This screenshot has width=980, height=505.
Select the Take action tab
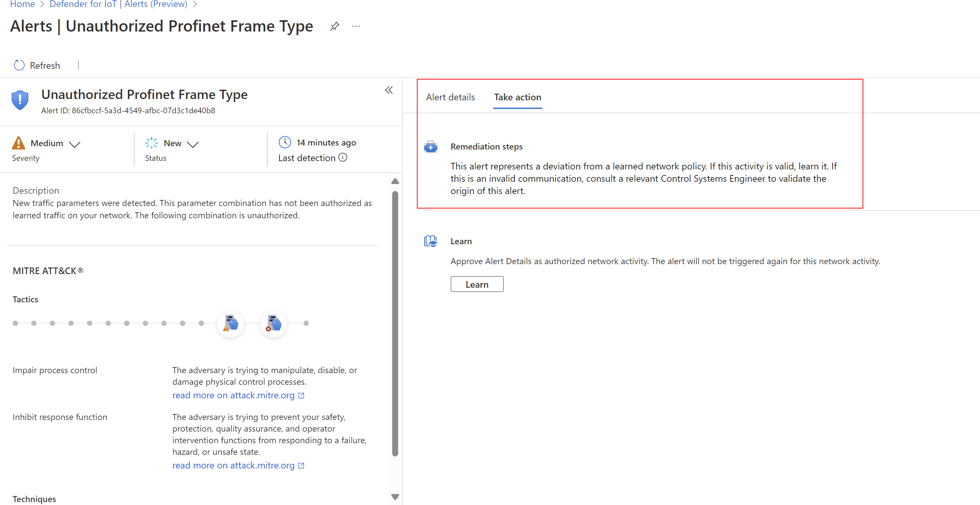518,97
